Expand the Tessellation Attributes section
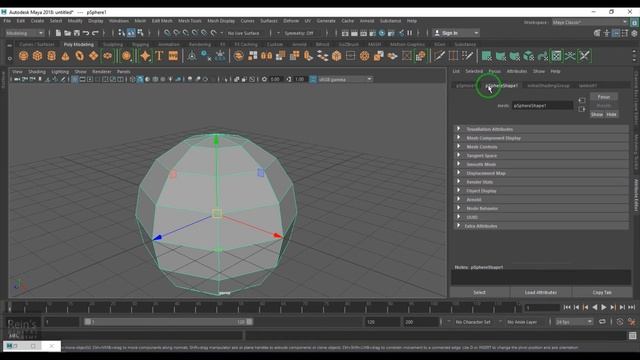640x360 pixels. coord(541,129)
